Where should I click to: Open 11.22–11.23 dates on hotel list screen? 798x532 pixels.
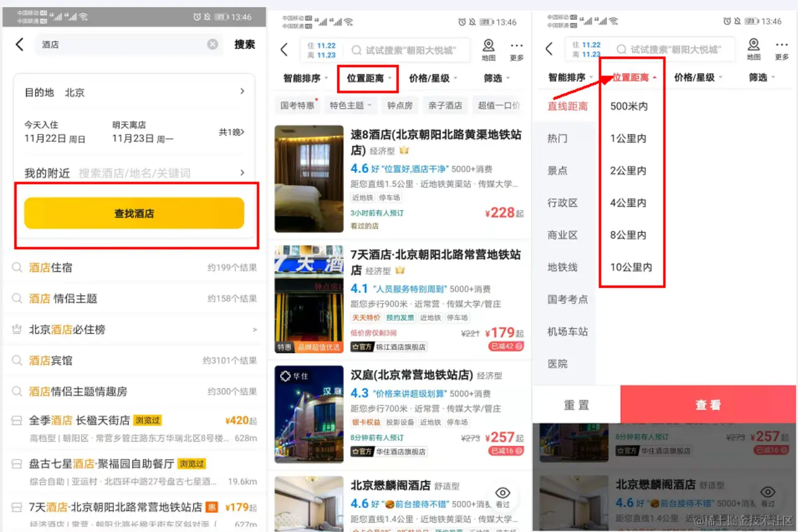(322, 50)
